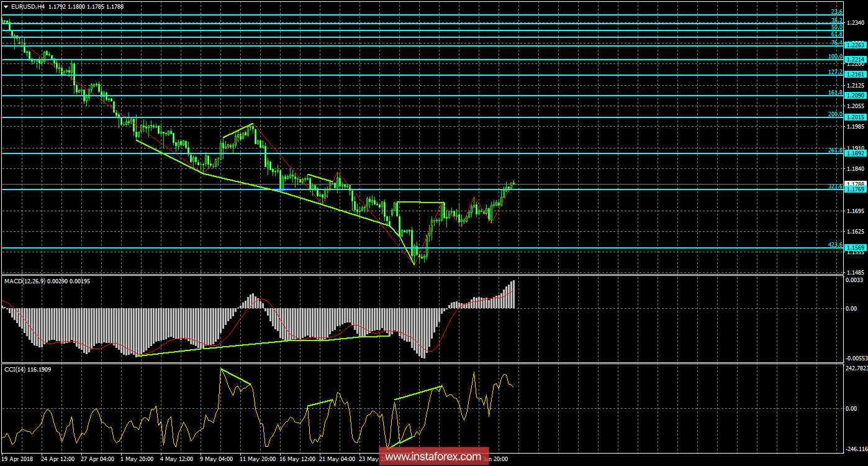The image size is (868, 466).
Task: Click the 1.1840 price axis value
Action: tap(856, 169)
